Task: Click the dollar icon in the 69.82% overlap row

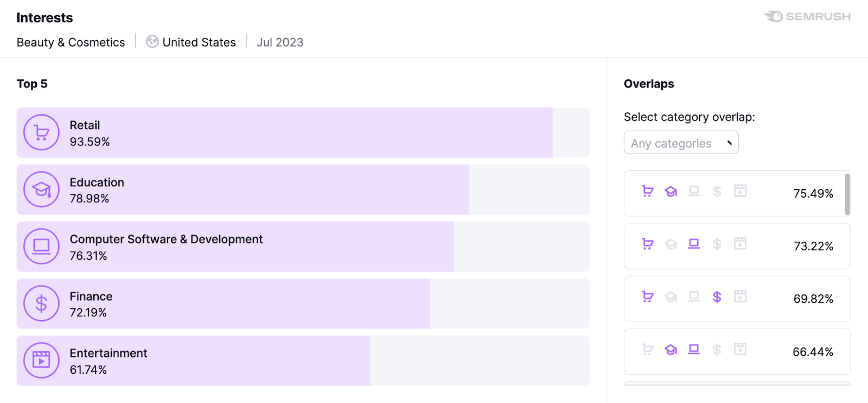Action: coord(717,296)
